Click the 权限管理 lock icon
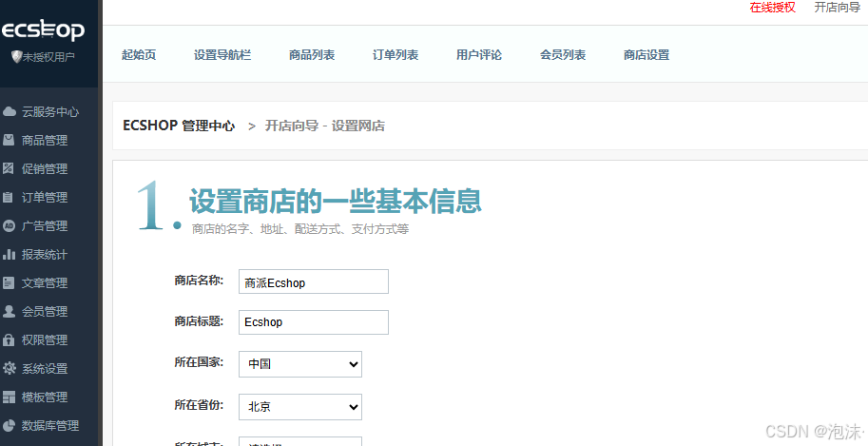This screenshot has width=868, height=446. point(9,339)
